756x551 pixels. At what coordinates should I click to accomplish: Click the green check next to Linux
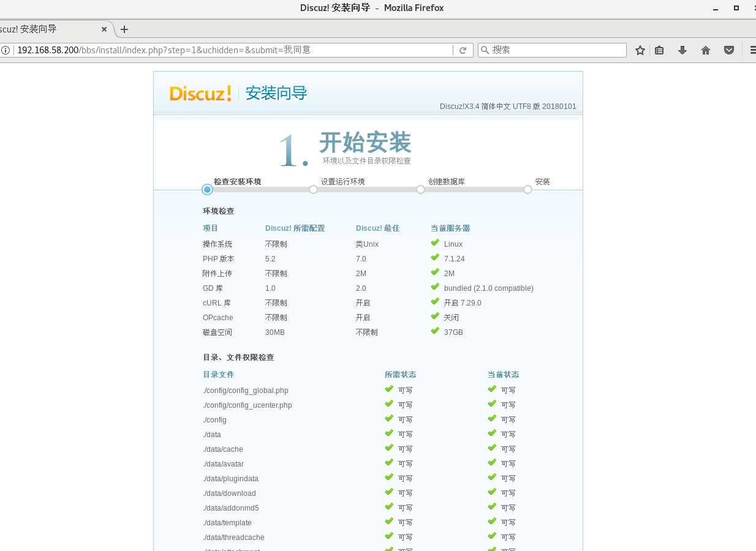point(435,243)
